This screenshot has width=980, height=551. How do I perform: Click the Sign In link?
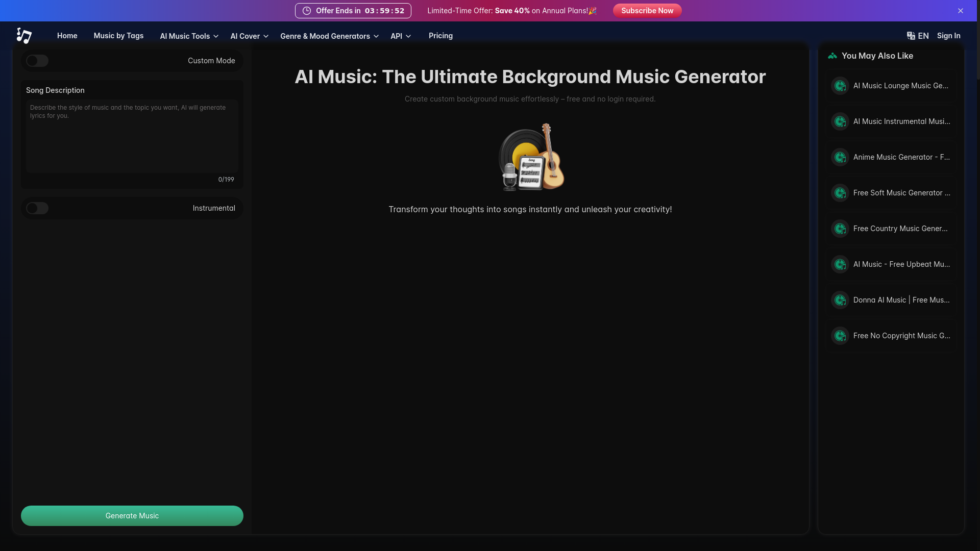coord(948,36)
